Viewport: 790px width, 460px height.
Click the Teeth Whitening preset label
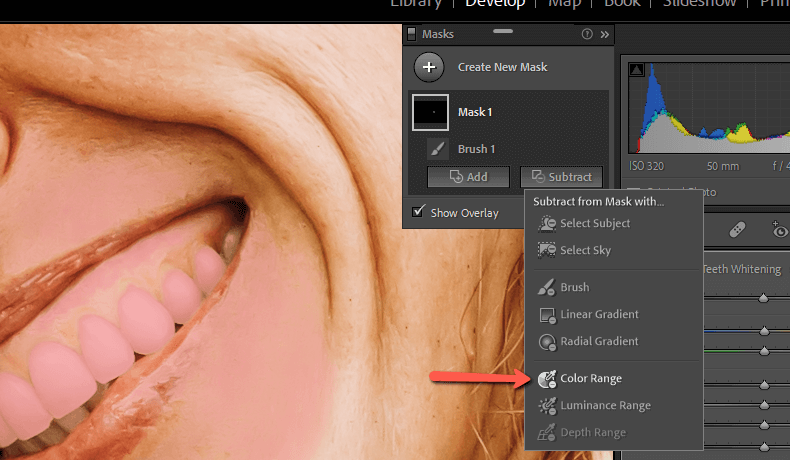click(742, 269)
